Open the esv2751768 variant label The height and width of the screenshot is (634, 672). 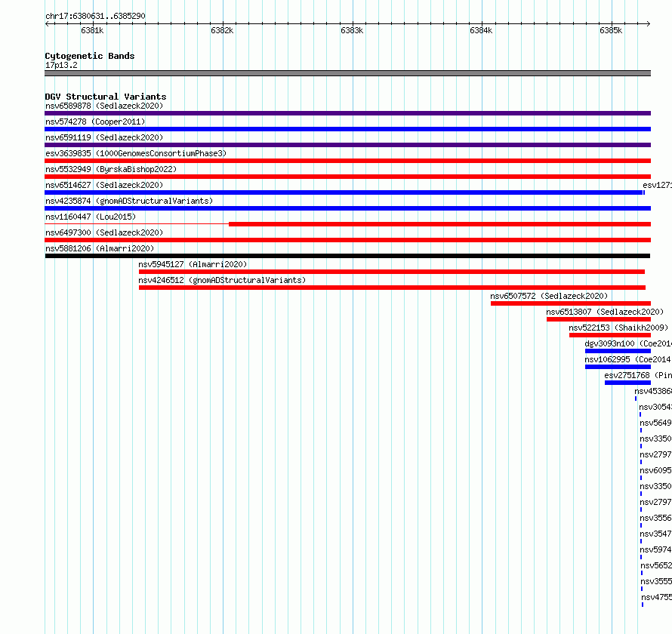click(638, 375)
